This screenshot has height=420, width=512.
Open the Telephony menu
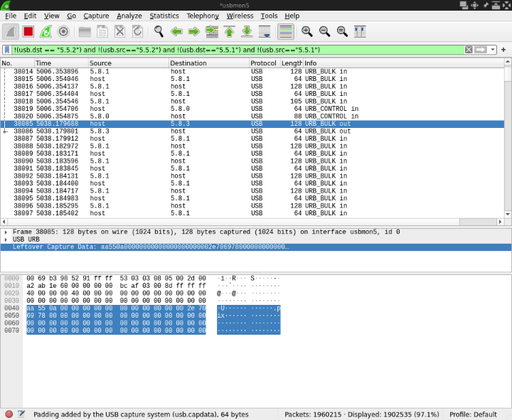click(x=203, y=16)
